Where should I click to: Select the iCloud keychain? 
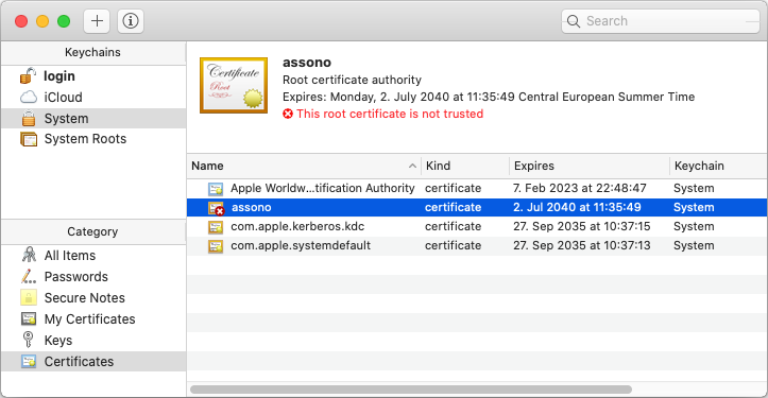tap(94, 97)
